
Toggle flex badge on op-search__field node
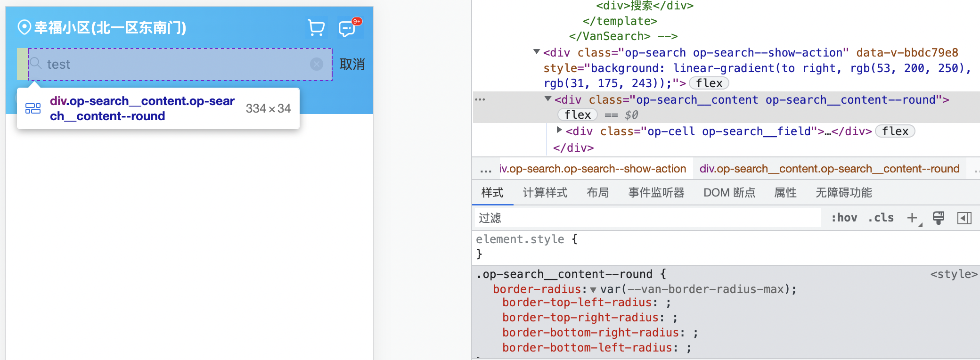pyautogui.click(x=895, y=131)
